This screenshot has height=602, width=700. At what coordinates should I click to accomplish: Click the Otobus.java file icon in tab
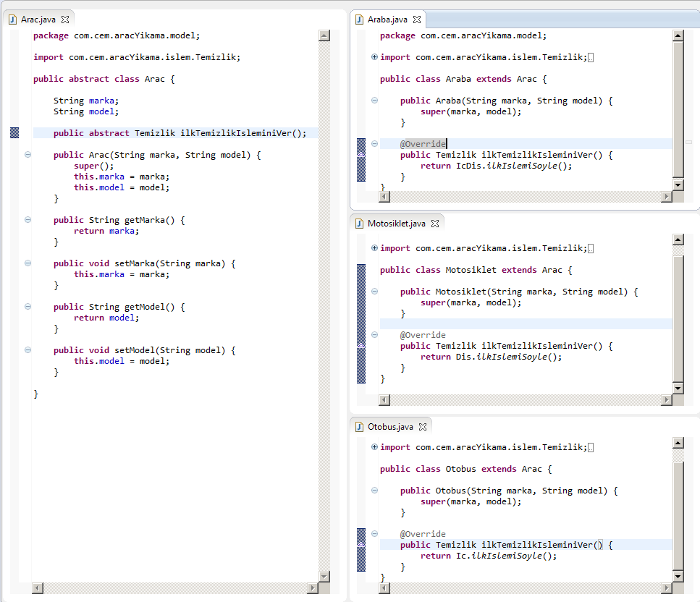click(359, 427)
